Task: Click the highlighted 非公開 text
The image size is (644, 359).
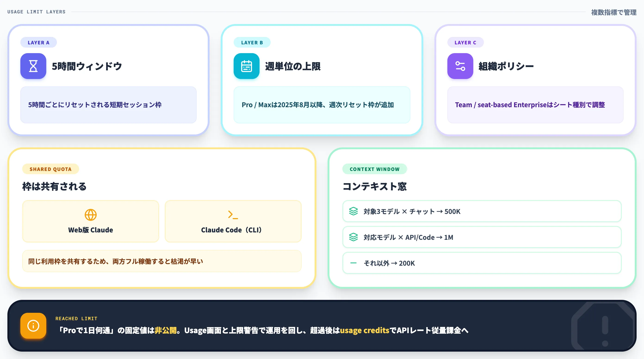Action: point(165,330)
